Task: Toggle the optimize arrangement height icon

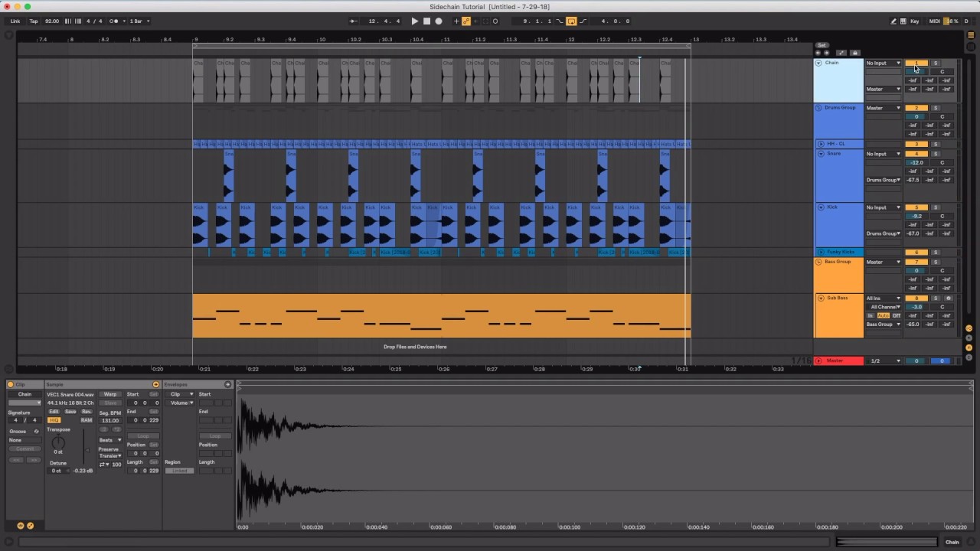Action: pyautogui.click(x=842, y=53)
